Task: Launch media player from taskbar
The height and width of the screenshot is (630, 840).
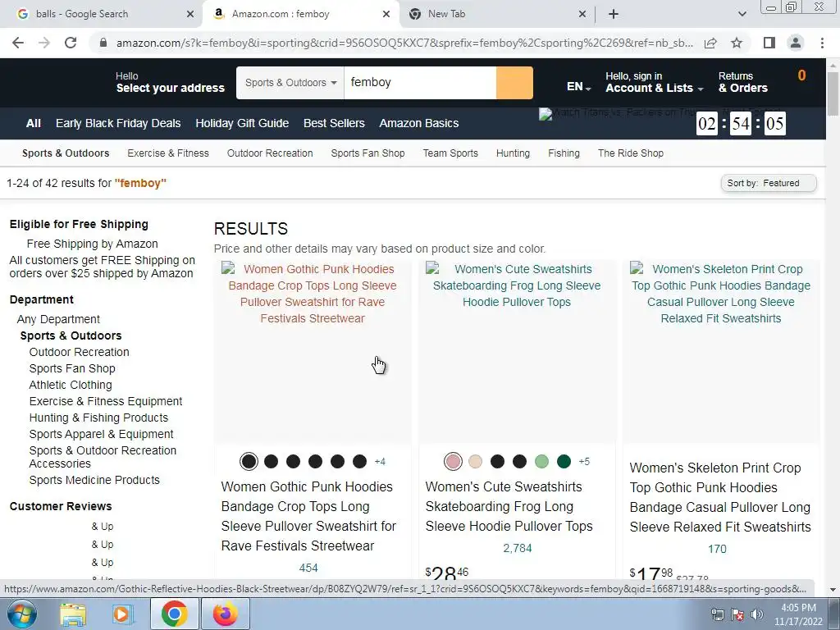Action: pyautogui.click(x=121, y=614)
